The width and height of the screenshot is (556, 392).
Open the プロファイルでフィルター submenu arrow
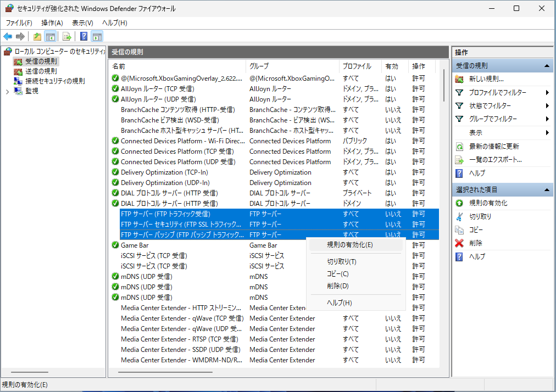(548, 92)
